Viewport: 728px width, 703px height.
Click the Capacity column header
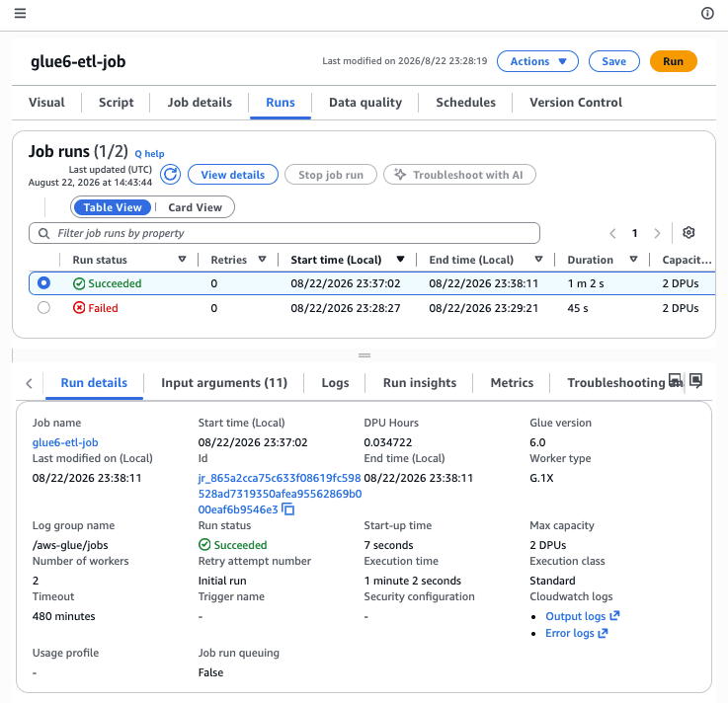click(687, 260)
